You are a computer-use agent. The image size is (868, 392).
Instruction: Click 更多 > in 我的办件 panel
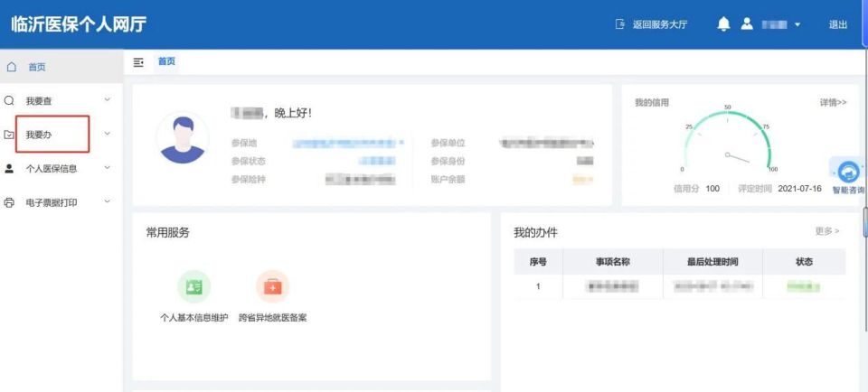[827, 231]
